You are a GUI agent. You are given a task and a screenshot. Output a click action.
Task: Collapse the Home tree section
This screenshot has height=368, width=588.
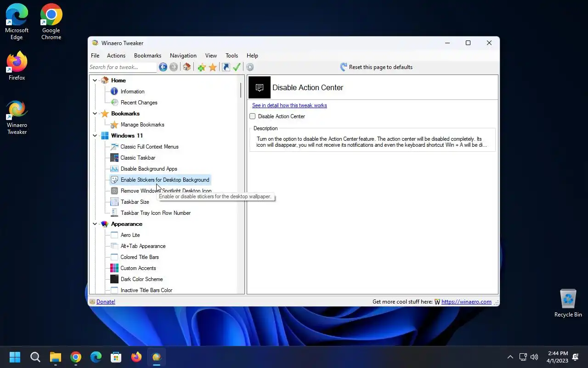click(x=95, y=80)
